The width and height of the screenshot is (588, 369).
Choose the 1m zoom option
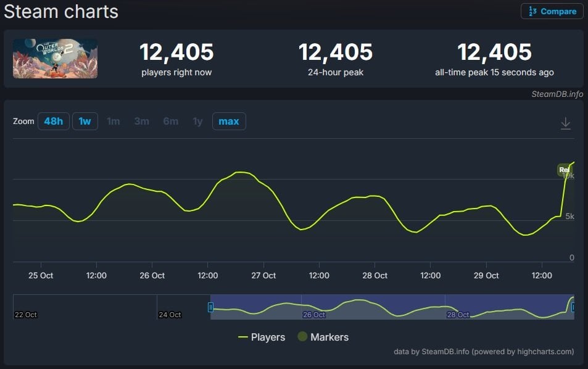point(113,122)
